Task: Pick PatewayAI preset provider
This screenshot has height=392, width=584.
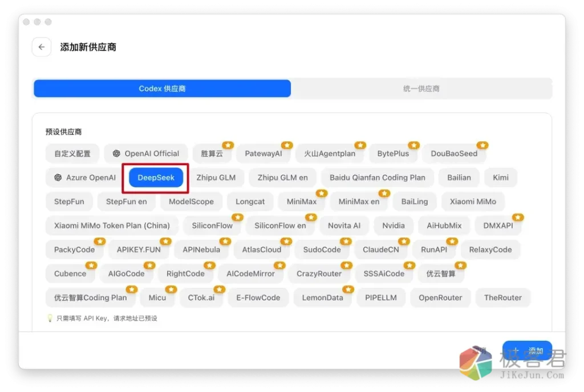Action: (x=263, y=154)
